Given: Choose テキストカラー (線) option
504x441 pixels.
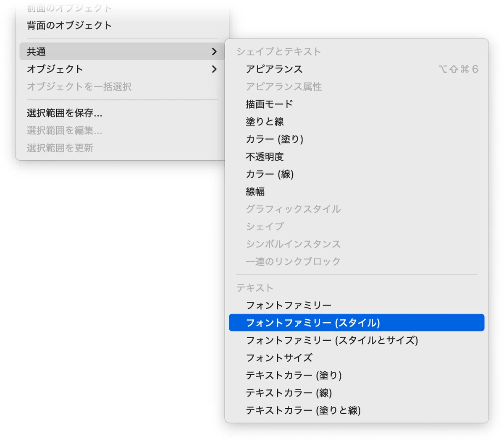Looking at the screenshot, I should tap(357, 392).
